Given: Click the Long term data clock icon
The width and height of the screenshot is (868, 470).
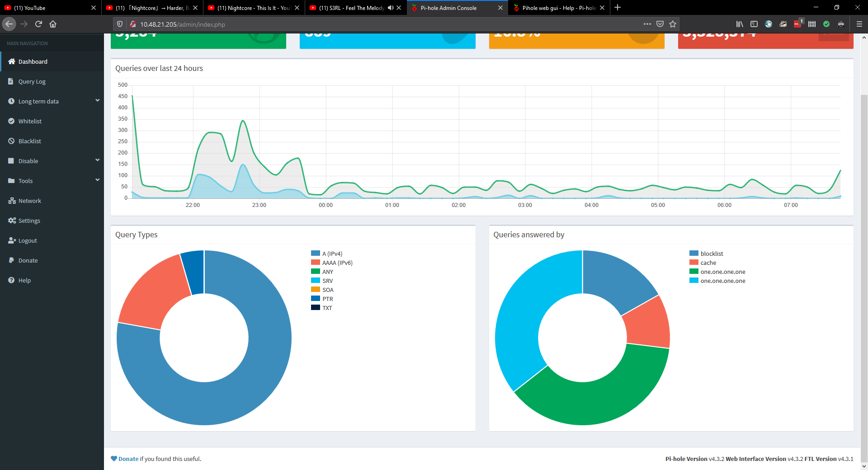Looking at the screenshot, I should point(11,101).
